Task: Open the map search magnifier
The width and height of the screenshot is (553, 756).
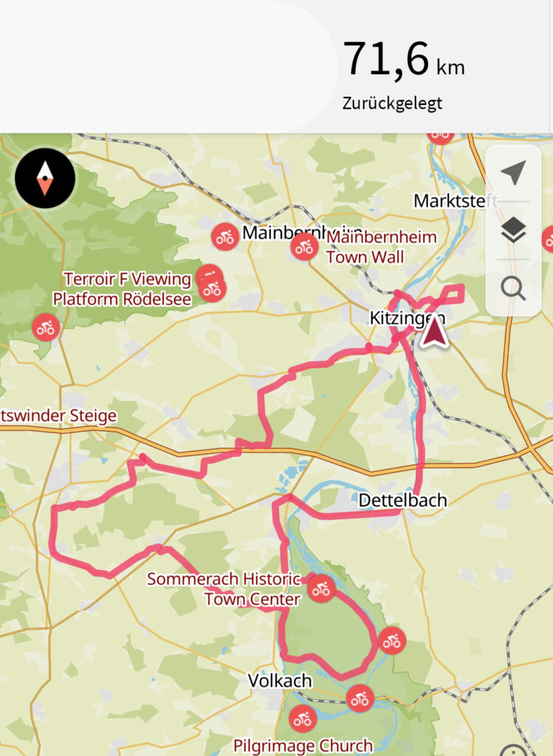Action: (513, 289)
